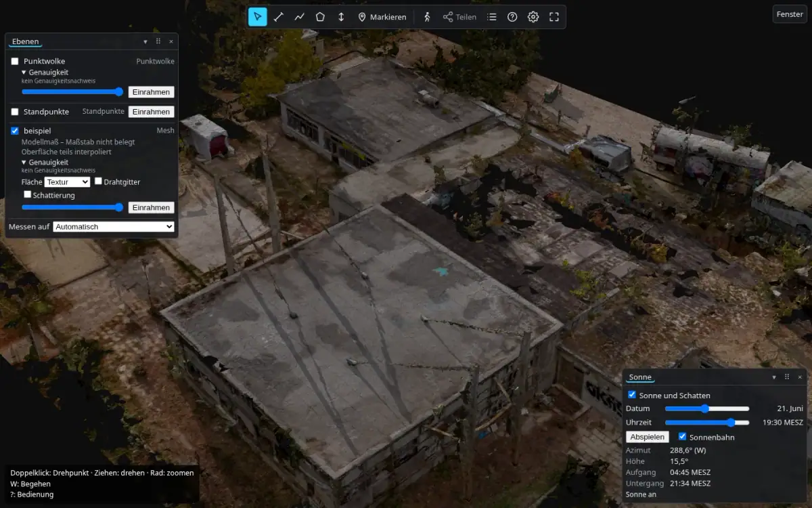Click Einrahmen for the beispiel layer
This screenshot has height=508, width=812.
click(152, 208)
